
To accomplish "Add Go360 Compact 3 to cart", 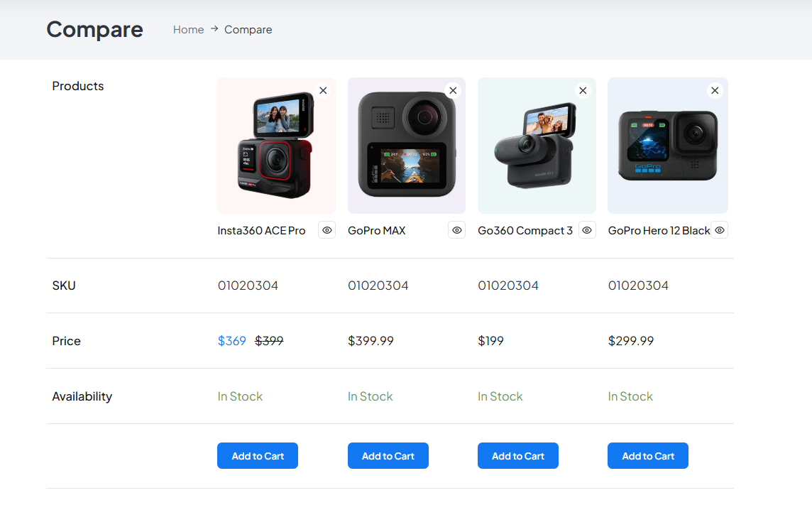I will 518,456.
